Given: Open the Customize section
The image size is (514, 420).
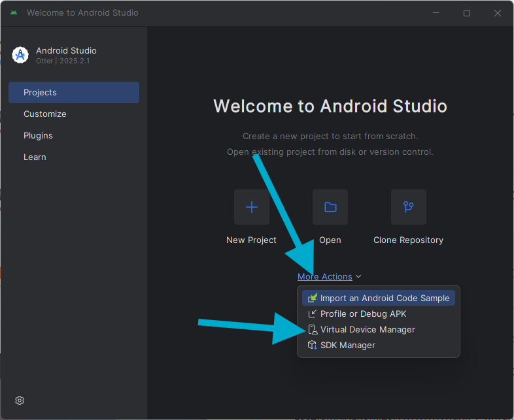Looking at the screenshot, I should click(x=45, y=114).
